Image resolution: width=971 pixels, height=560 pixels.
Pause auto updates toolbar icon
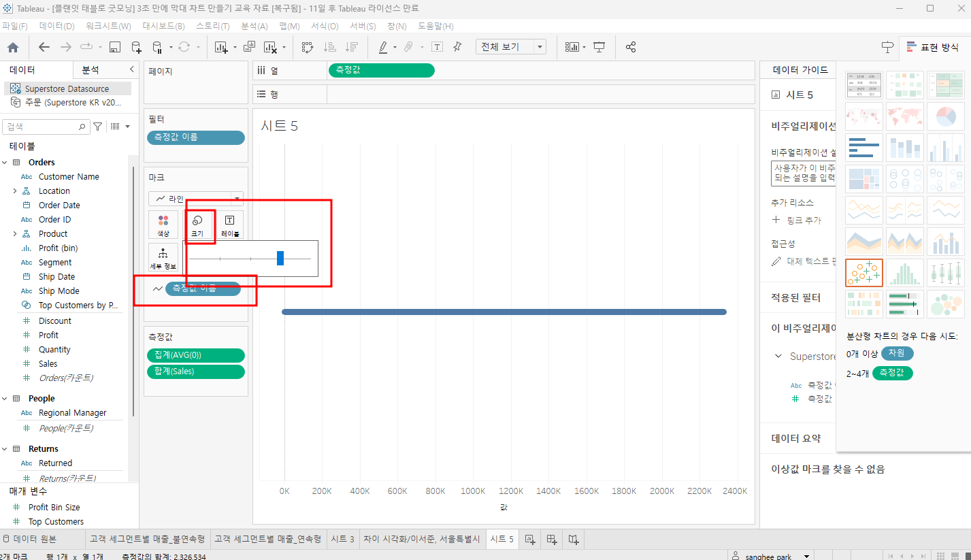[x=157, y=47]
